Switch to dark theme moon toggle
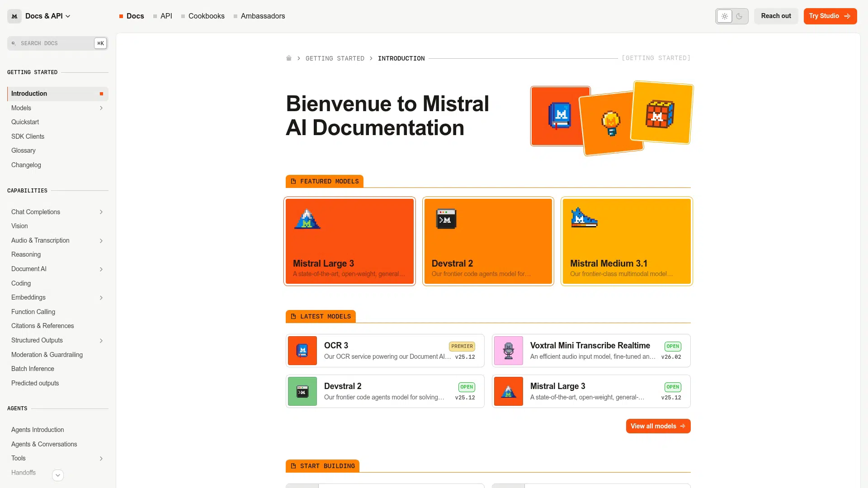The height and width of the screenshot is (488, 868). [739, 16]
